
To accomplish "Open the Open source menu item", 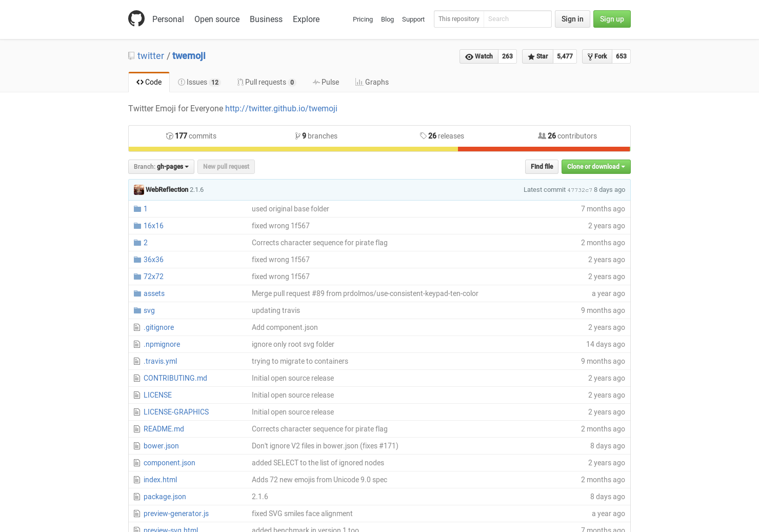I will point(217,19).
